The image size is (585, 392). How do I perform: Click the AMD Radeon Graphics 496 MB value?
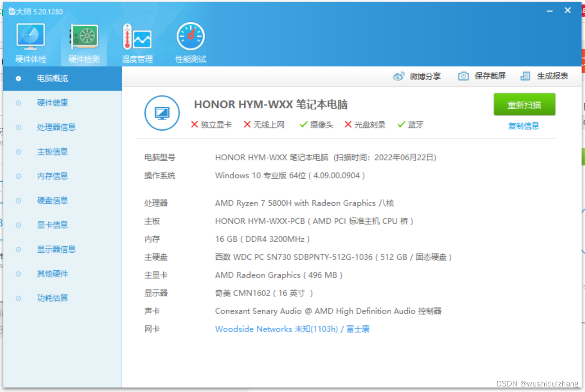(x=279, y=275)
